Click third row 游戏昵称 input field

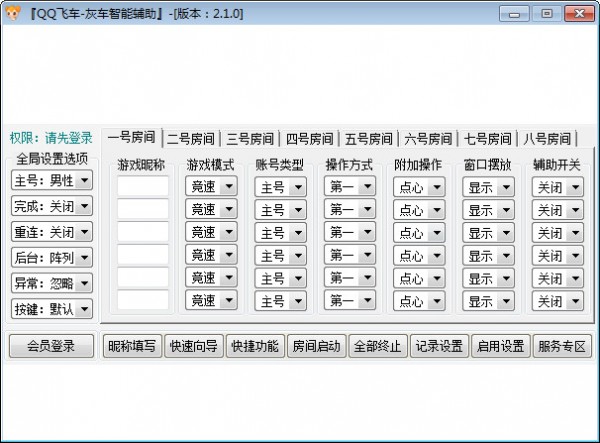pyautogui.click(x=143, y=232)
